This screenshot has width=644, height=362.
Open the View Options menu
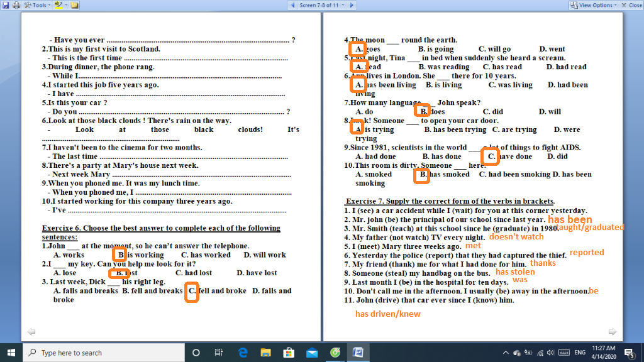(x=594, y=5)
